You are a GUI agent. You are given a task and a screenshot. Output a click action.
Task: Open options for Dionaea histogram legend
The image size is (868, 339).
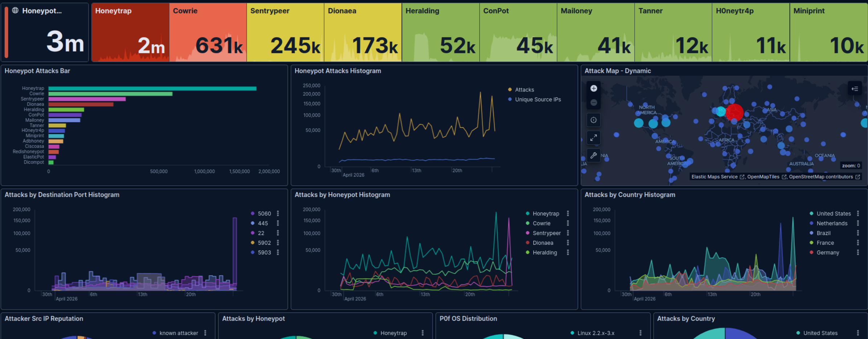click(x=568, y=243)
